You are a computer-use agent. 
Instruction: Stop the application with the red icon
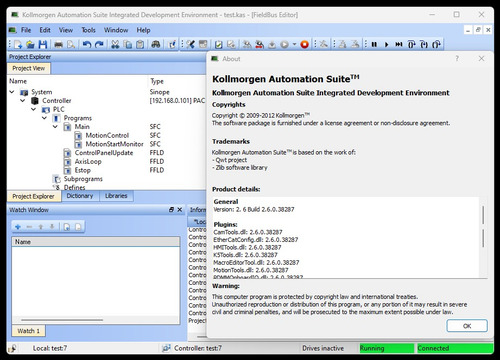pyautogui.click(x=304, y=44)
